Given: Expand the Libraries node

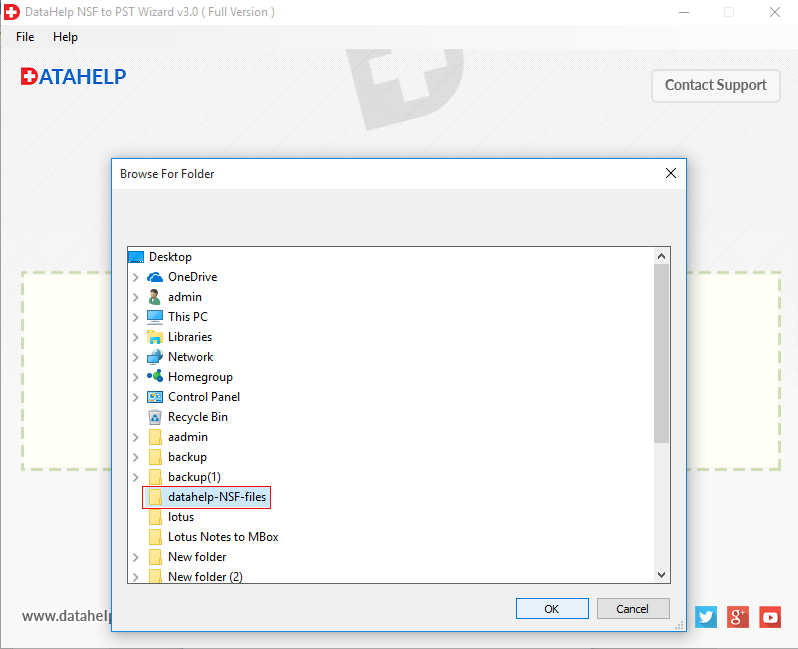Looking at the screenshot, I should [x=136, y=337].
